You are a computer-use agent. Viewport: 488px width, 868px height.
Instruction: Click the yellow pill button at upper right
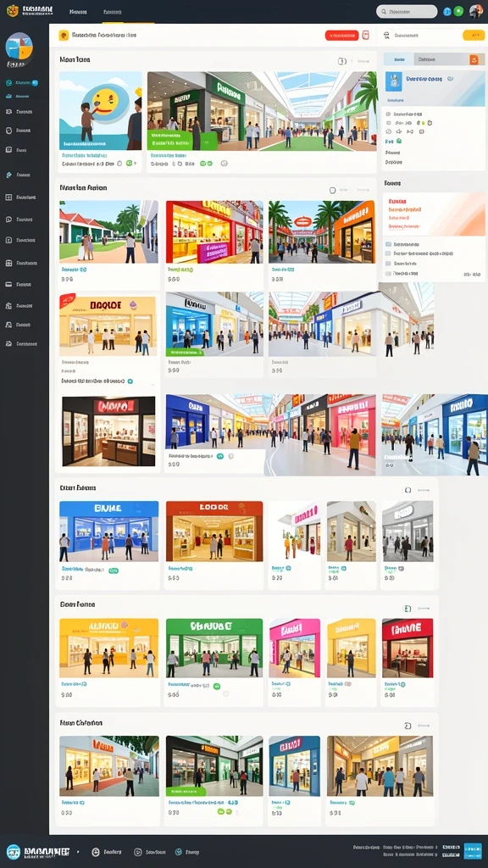coord(474,36)
